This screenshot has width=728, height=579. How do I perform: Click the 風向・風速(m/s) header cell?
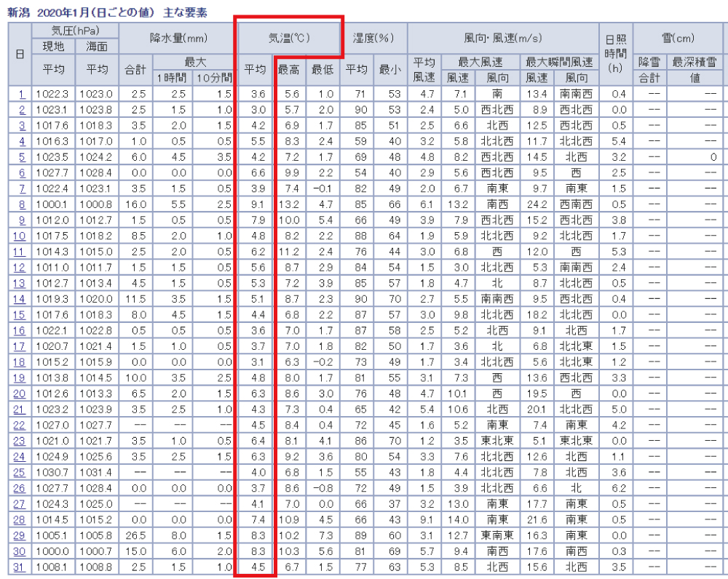tap(502, 38)
